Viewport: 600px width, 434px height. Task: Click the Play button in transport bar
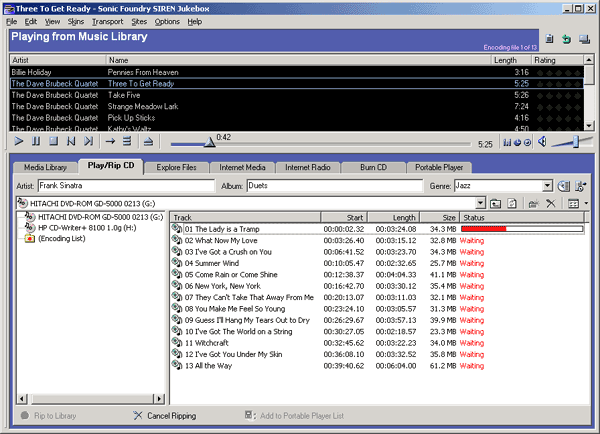[x=18, y=142]
